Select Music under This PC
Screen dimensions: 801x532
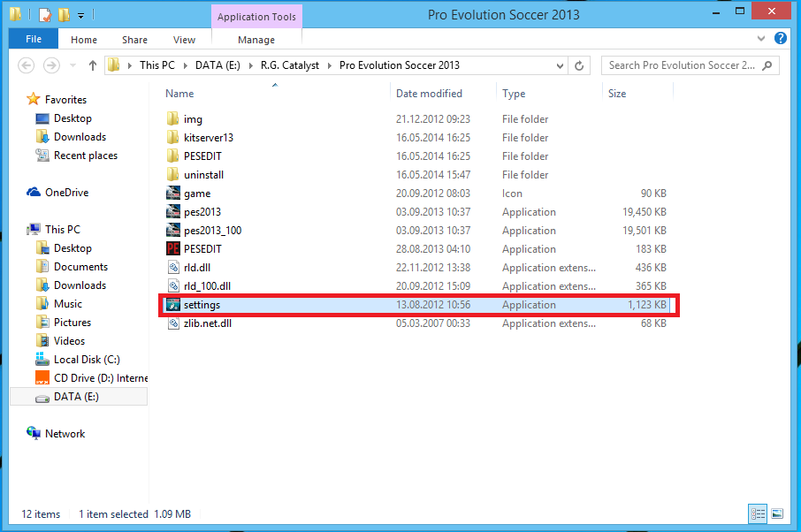(68, 304)
